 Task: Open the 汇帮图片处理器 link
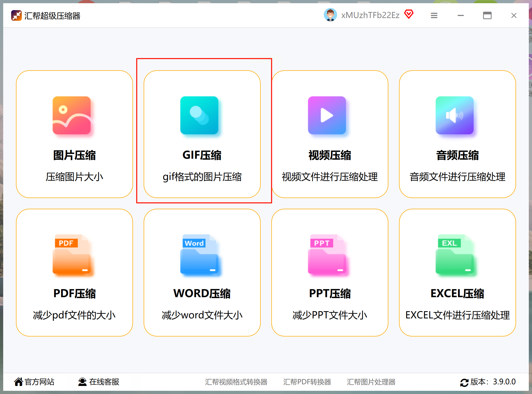point(371,382)
